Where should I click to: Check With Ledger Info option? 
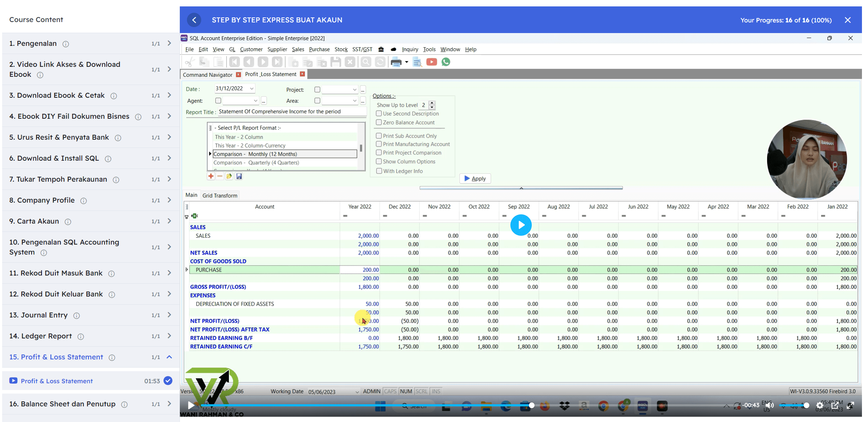tap(379, 171)
